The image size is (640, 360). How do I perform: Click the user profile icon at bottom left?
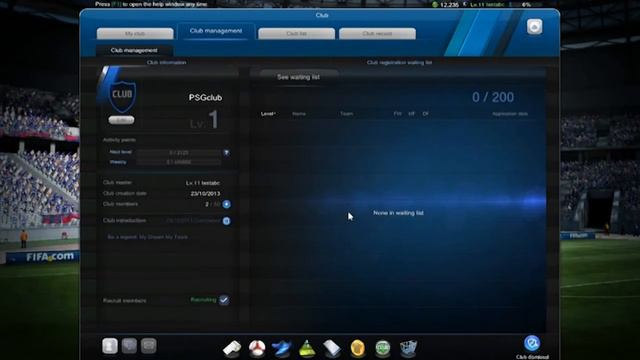(110, 346)
